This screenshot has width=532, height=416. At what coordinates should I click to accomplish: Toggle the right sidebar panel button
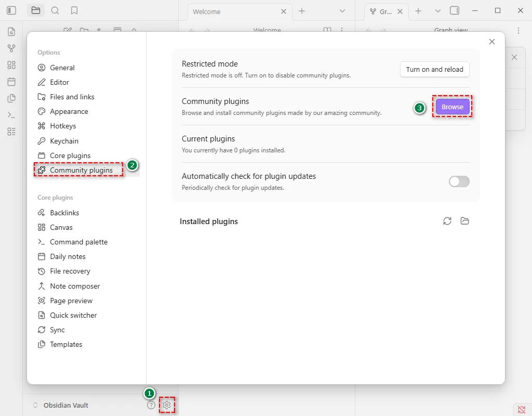coord(455,10)
